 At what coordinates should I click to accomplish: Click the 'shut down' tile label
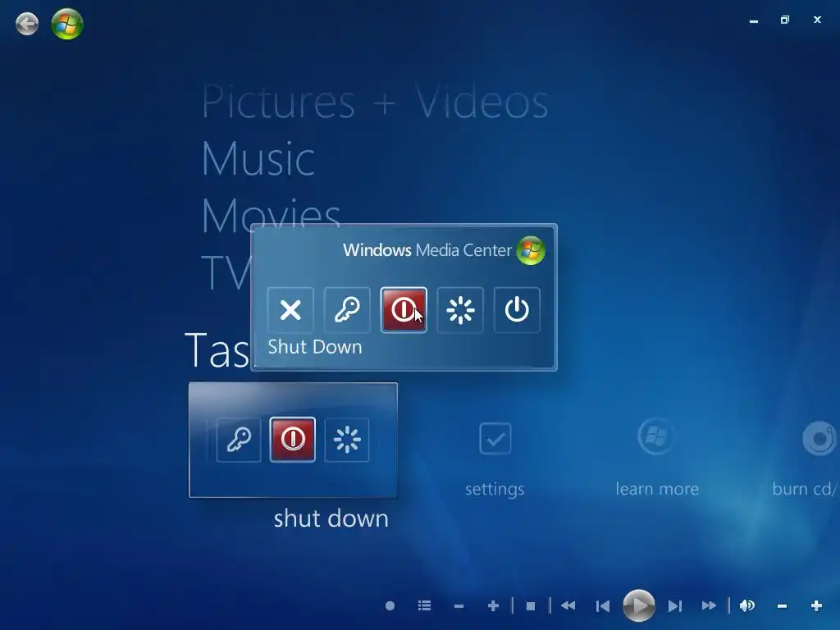pyautogui.click(x=331, y=518)
